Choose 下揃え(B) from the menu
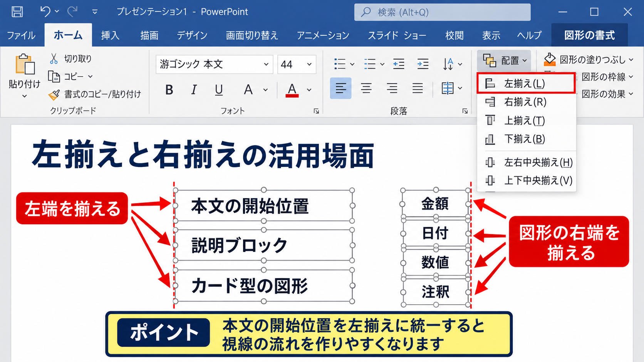This screenshot has width=644, height=362. coord(526,139)
